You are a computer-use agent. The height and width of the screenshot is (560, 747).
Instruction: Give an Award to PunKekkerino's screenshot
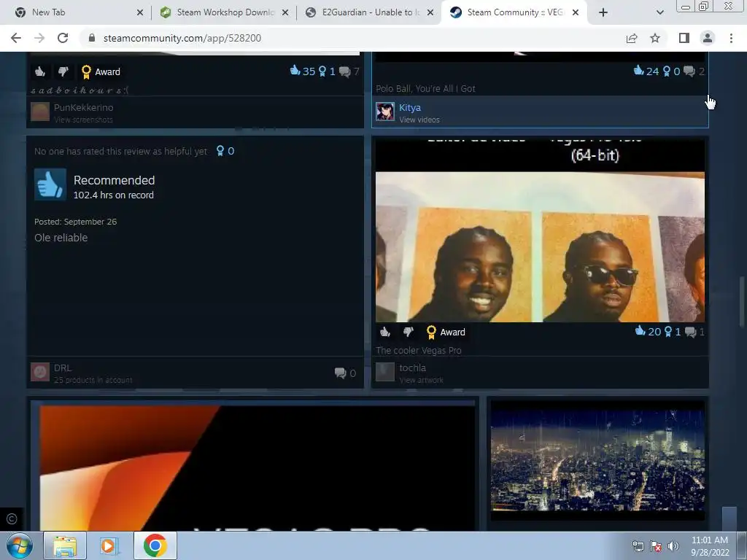[x=101, y=72]
